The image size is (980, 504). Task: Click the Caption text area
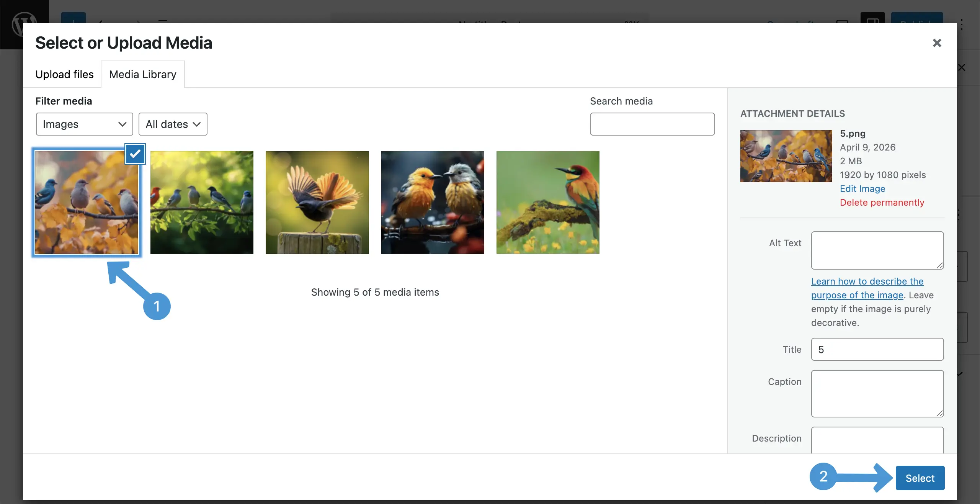point(877,394)
